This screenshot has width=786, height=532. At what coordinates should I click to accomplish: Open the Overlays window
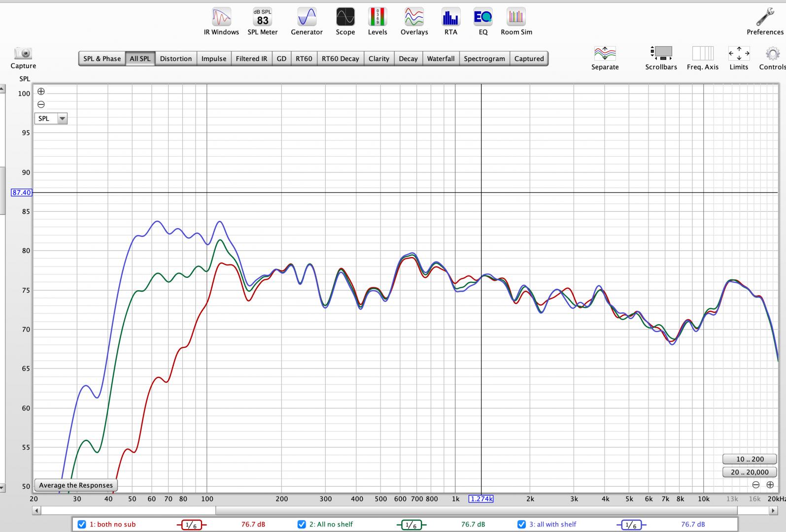[414, 22]
